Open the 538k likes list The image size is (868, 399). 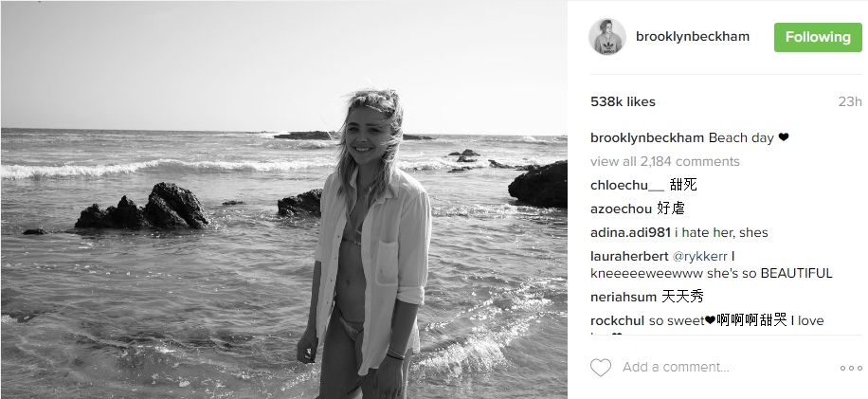tap(623, 101)
